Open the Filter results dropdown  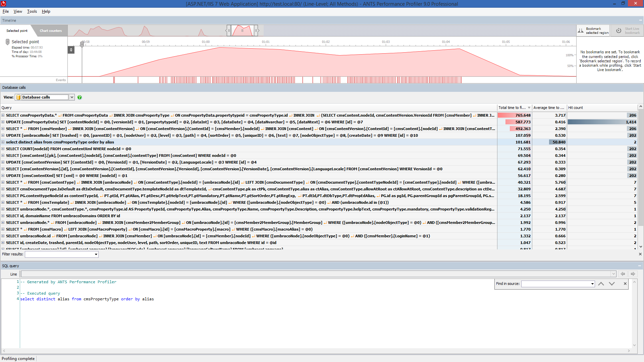pos(96,254)
